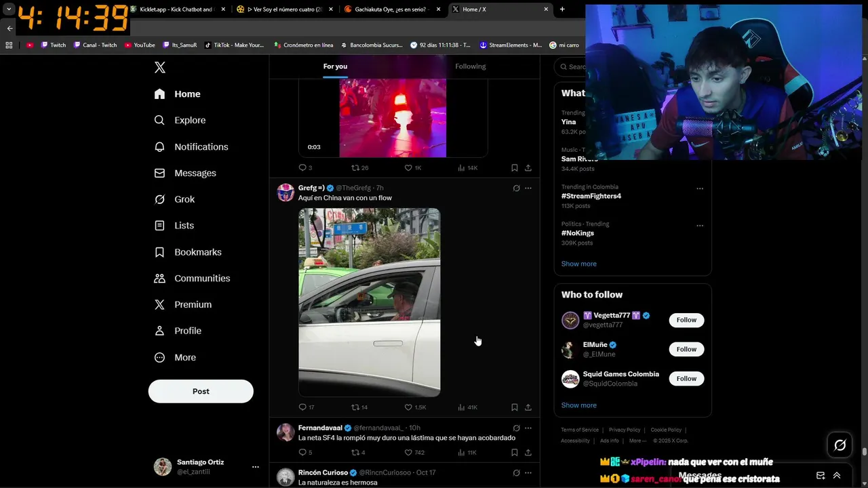This screenshot has width=868, height=488.
Task: Open the browser tab search dropdown
Action: click(x=9, y=9)
